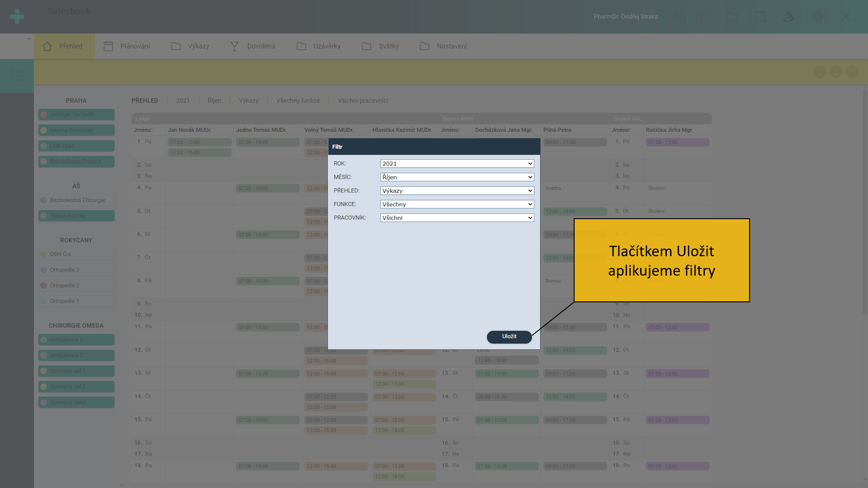Click the checklist icon in left sidebar
The height and width of the screenshot is (488, 868).
coord(17,75)
